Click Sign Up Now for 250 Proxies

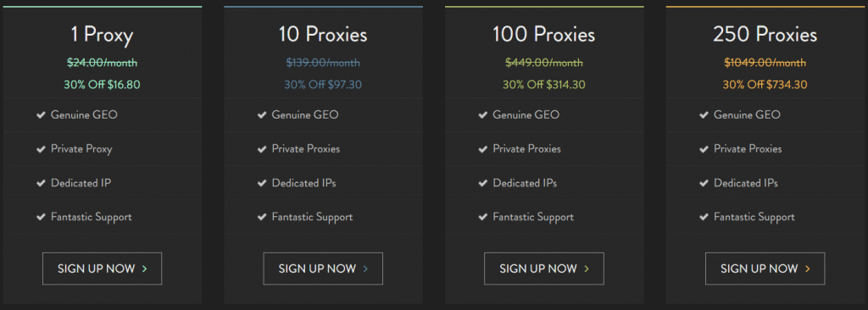tap(765, 268)
